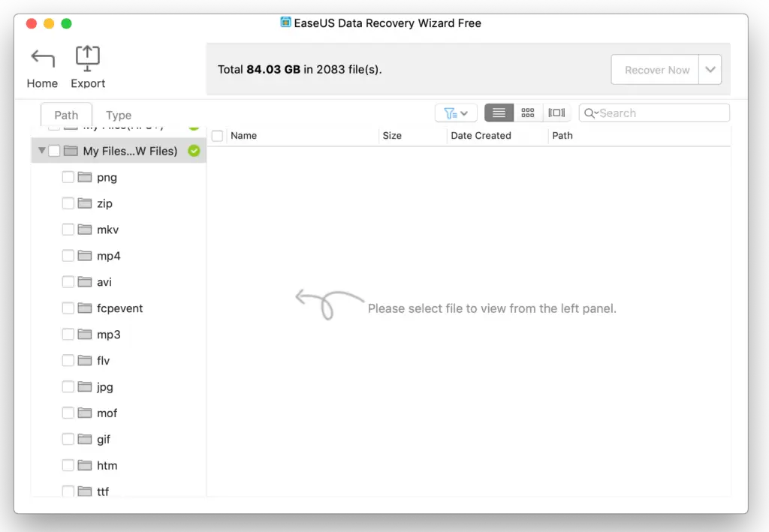This screenshot has width=769, height=532.
Task: Sort by the Path column header
Action: point(562,136)
